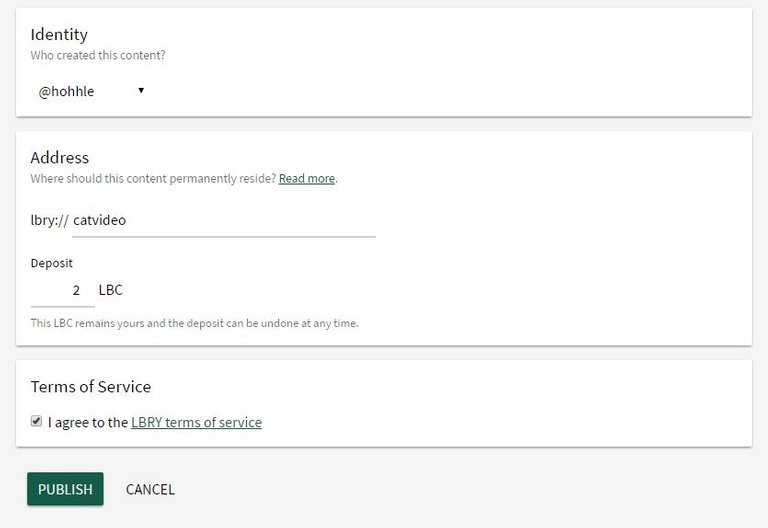Open the Read more link

coord(307,178)
